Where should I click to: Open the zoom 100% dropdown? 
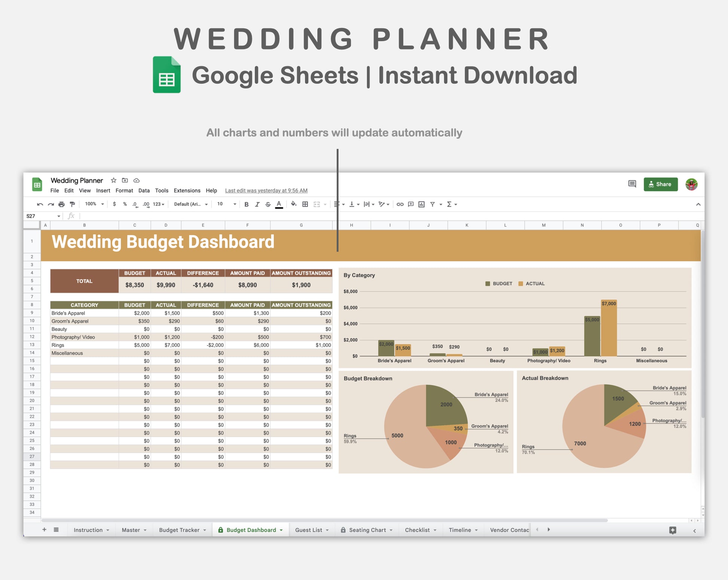(94, 204)
